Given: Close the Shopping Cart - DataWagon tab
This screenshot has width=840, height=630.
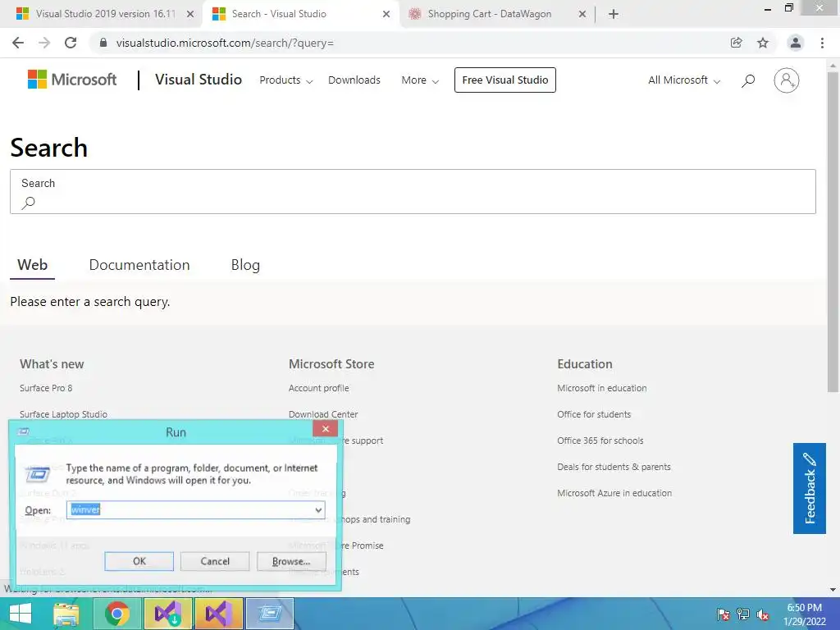Looking at the screenshot, I should point(582,15).
